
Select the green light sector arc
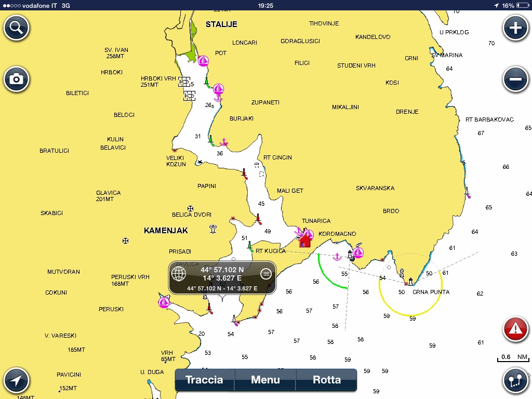click(325, 276)
